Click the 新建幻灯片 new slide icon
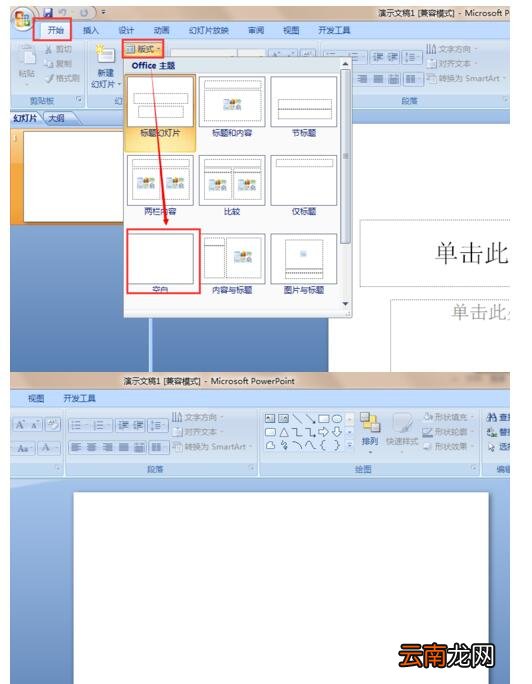The height and width of the screenshot is (684, 532). tap(105, 55)
